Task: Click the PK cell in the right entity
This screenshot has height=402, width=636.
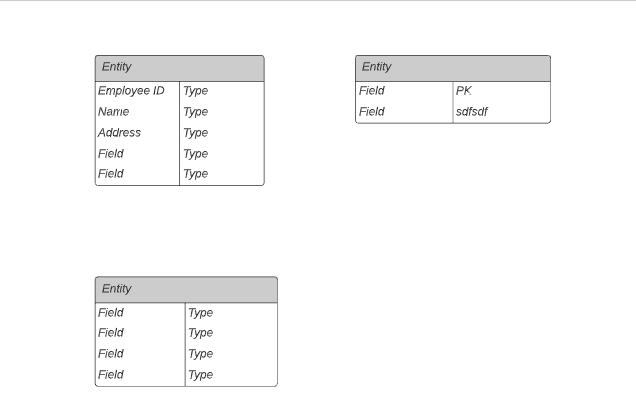Action: pyautogui.click(x=500, y=91)
